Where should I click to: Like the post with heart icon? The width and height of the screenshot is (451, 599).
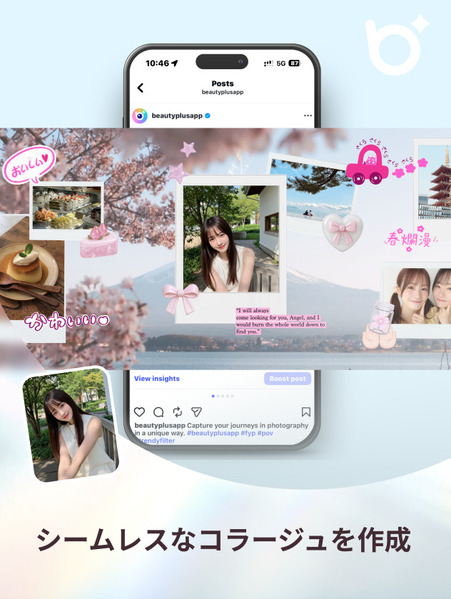coord(139,412)
